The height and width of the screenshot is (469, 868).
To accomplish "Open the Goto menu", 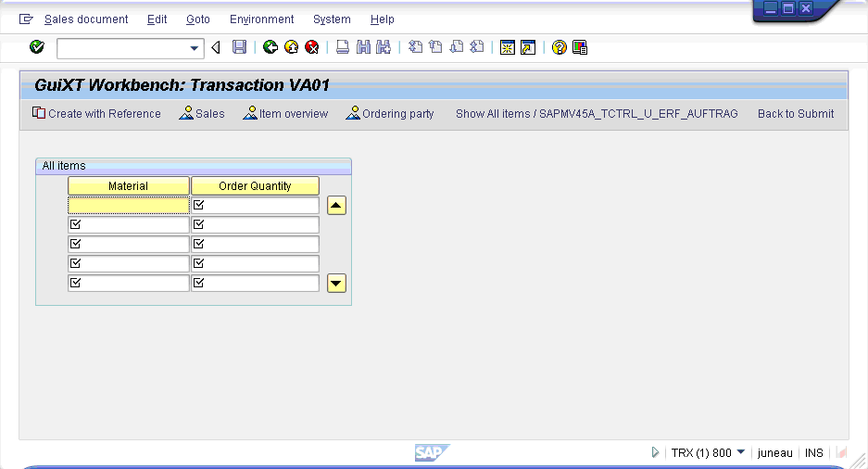I will coord(197,19).
